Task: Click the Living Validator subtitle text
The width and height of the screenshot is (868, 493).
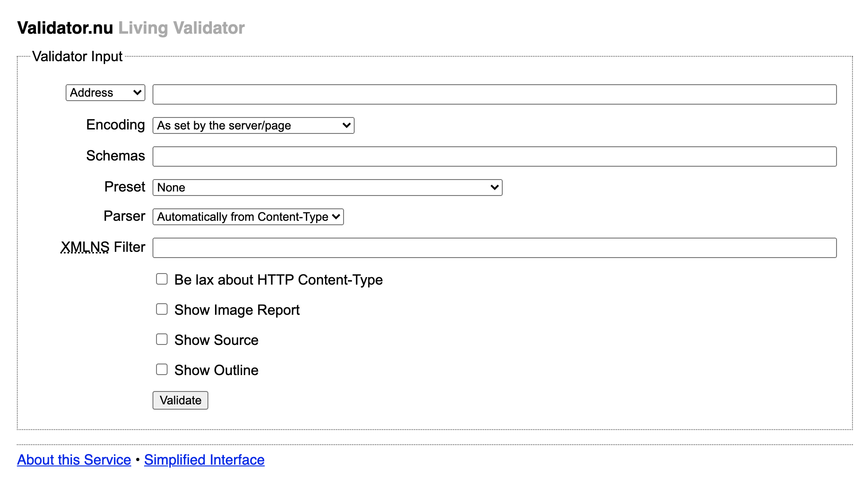Action: (181, 28)
